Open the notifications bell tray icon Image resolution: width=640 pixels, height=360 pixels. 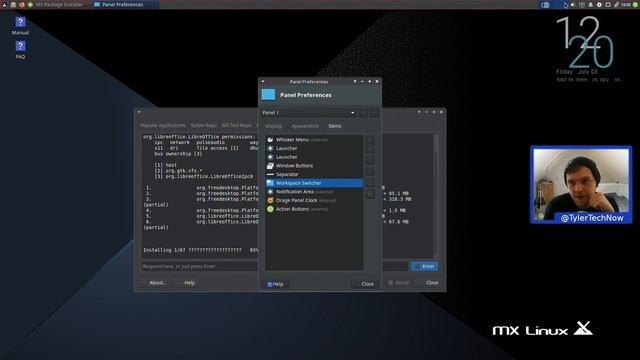(x=590, y=4)
